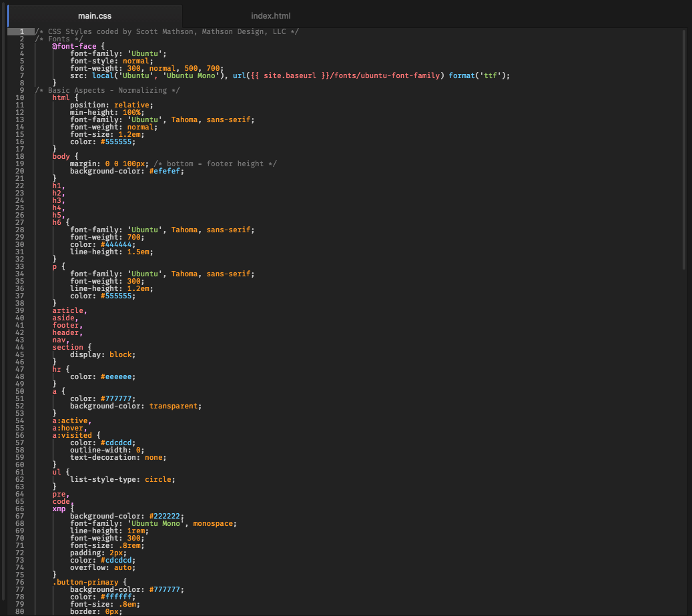Click the 'a:active,' selector

(x=72, y=421)
